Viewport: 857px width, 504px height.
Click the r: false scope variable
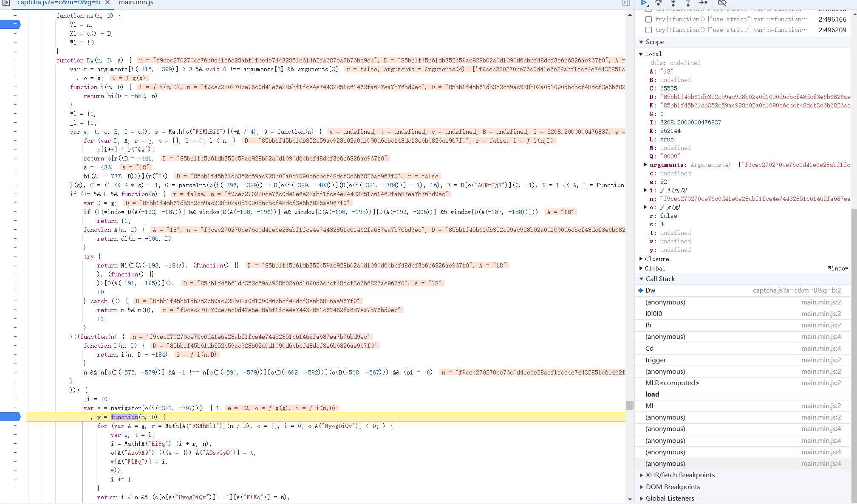663,216
